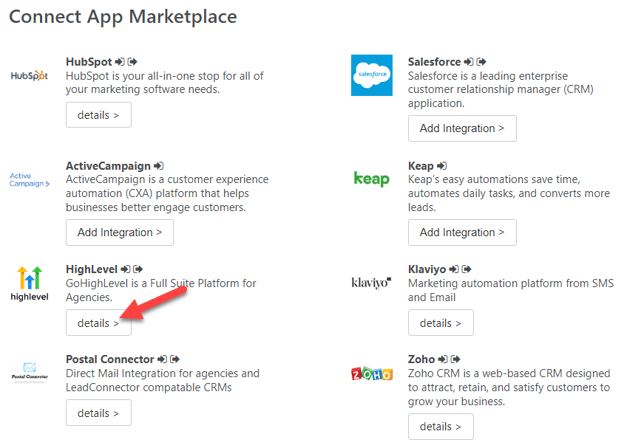
Task: Click the sign-in arrow icon beside Keap
Action: tap(442, 166)
